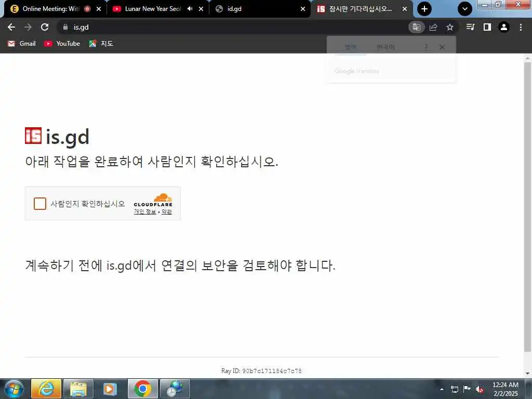The image size is (532, 399).
Task: Check the Cloudflare human verification checkbox
Action: coord(40,204)
